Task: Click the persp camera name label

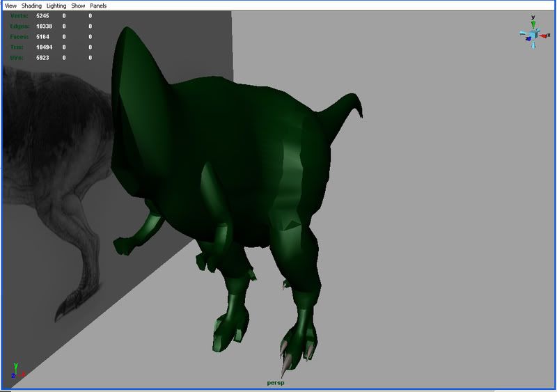Action: 276,383
